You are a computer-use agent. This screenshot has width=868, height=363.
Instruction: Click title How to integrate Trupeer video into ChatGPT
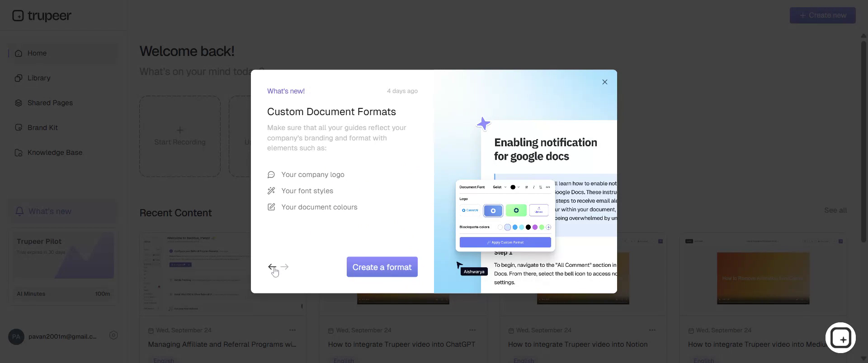[401, 344]
